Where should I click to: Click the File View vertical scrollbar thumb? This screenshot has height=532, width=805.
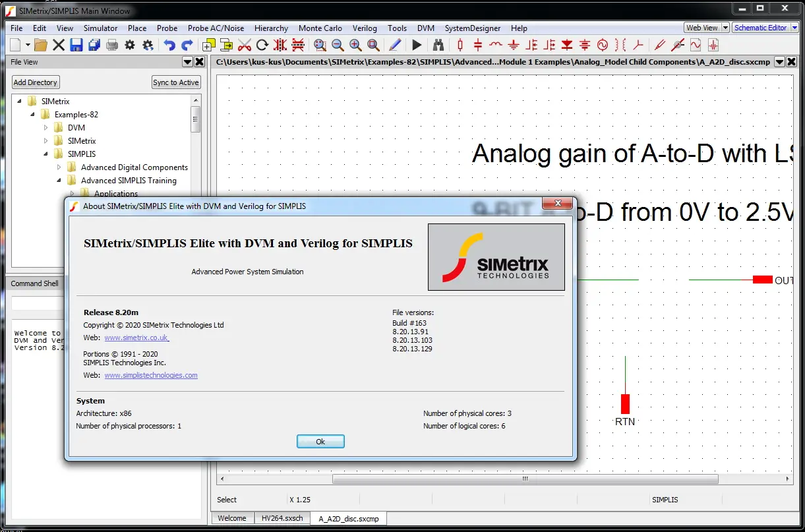tap(195, 119)
